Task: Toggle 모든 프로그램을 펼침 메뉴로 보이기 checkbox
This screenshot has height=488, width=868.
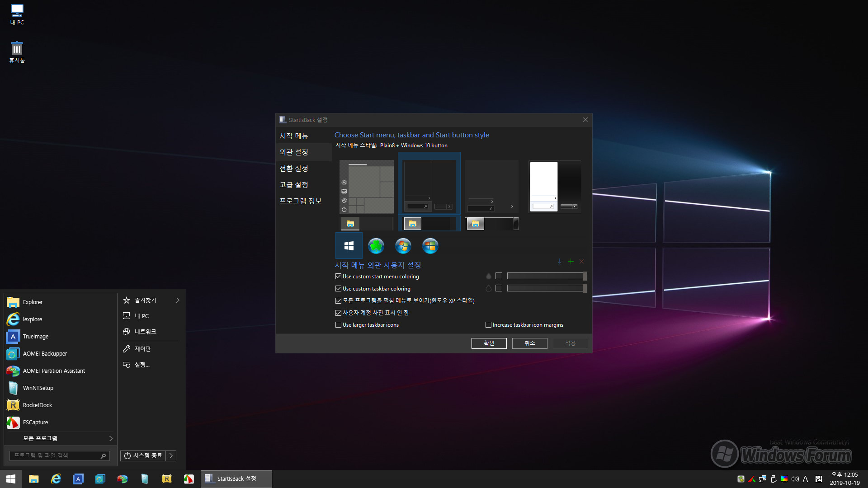Action: (338, 300)
